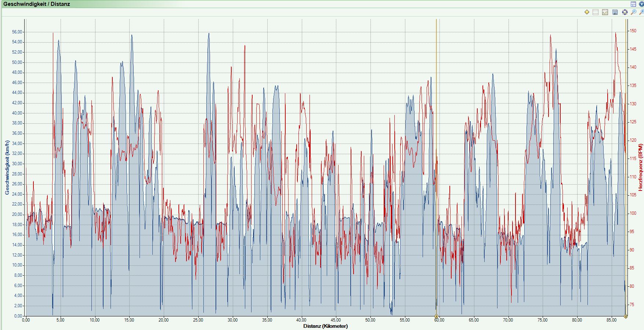Click the fit-chart-to-window arrows icon
This screenshot has width=644, height=330.
625,12
